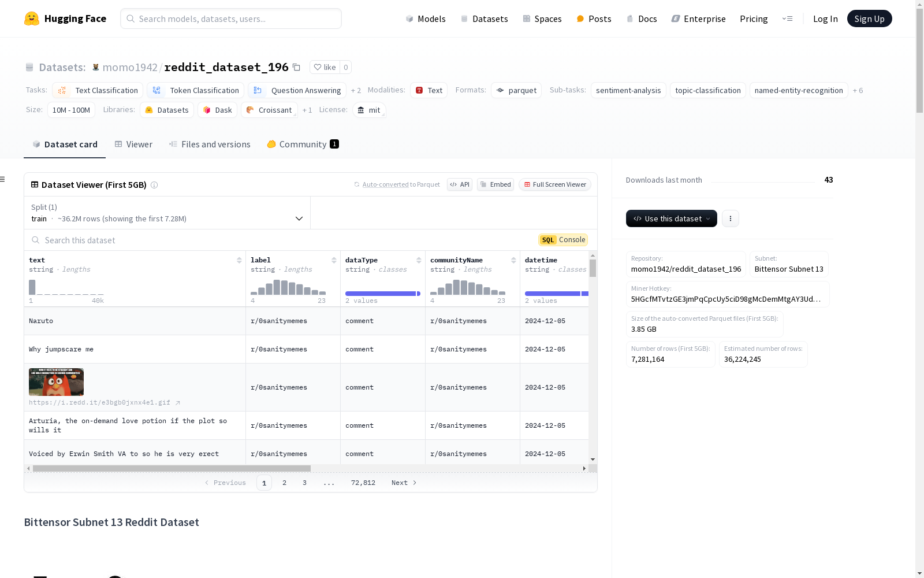
Task: Expand the Use this dataset menu
Action: [x=672, y=218]
